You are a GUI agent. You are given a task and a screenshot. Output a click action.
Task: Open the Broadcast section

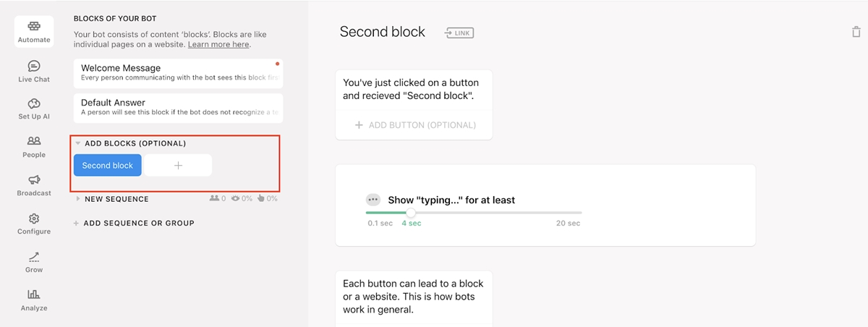click(x=34, y=186)
